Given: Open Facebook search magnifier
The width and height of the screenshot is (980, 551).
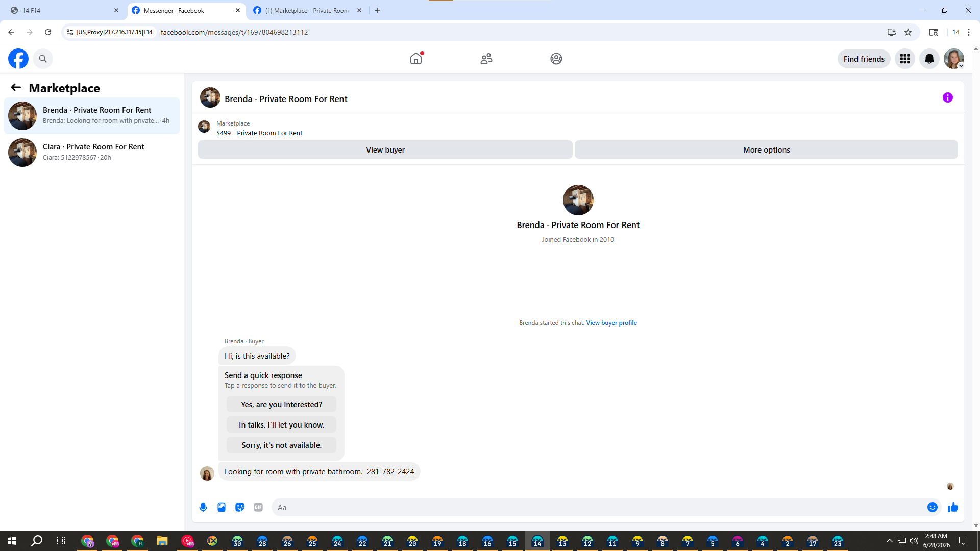Looking at the screenshot, I should tap(43, 59).
